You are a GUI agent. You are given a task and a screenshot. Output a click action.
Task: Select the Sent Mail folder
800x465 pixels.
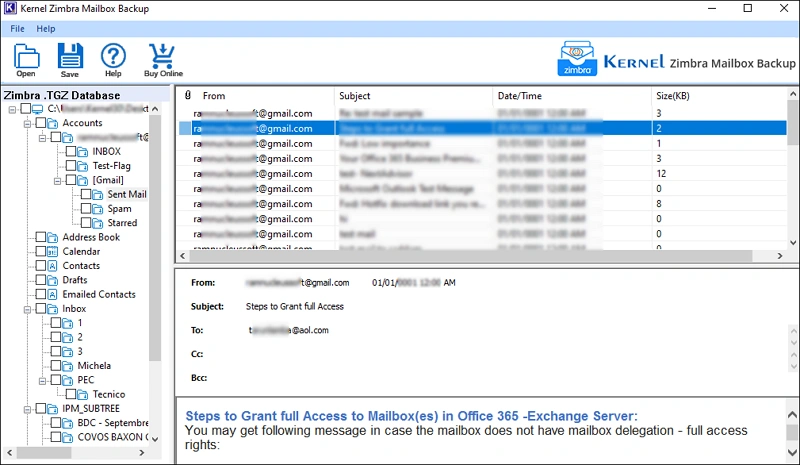tap(127, 194)
